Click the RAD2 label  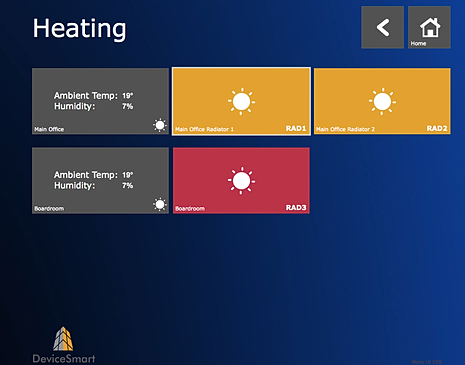tap(437, 128)
